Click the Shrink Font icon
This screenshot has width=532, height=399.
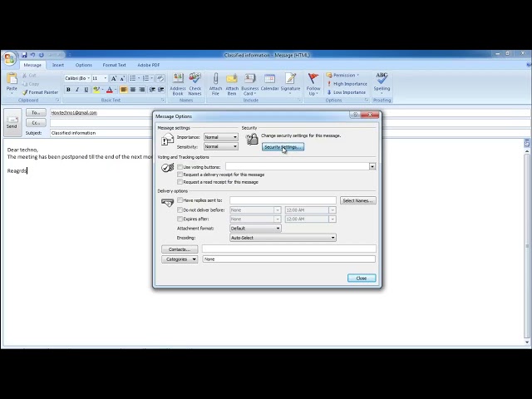(123, 78)
